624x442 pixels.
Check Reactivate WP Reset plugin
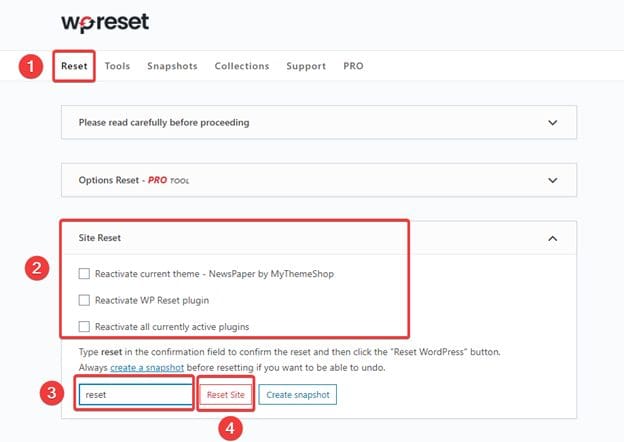(85, 300)
